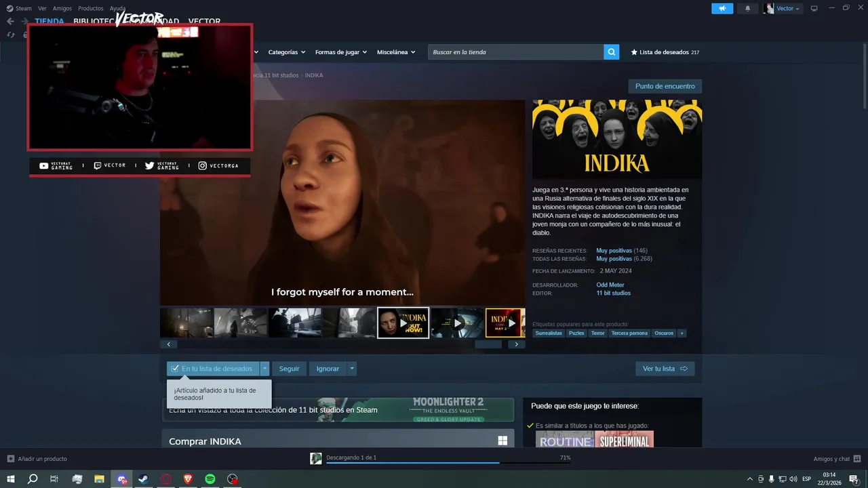Click the thumbnail strip scroll handle

(x=488, y=344)
